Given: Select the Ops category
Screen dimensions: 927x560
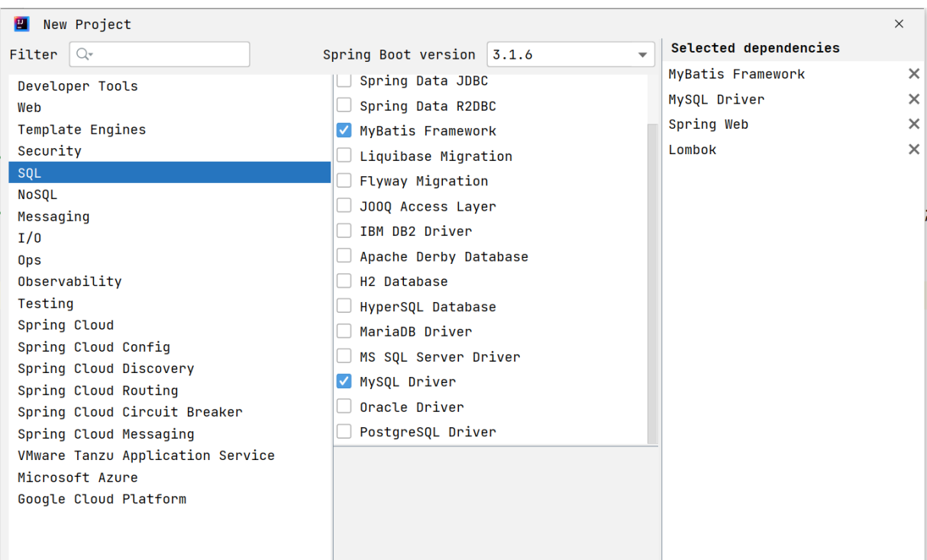Looking at the screenshot, I should click(170, 260).
